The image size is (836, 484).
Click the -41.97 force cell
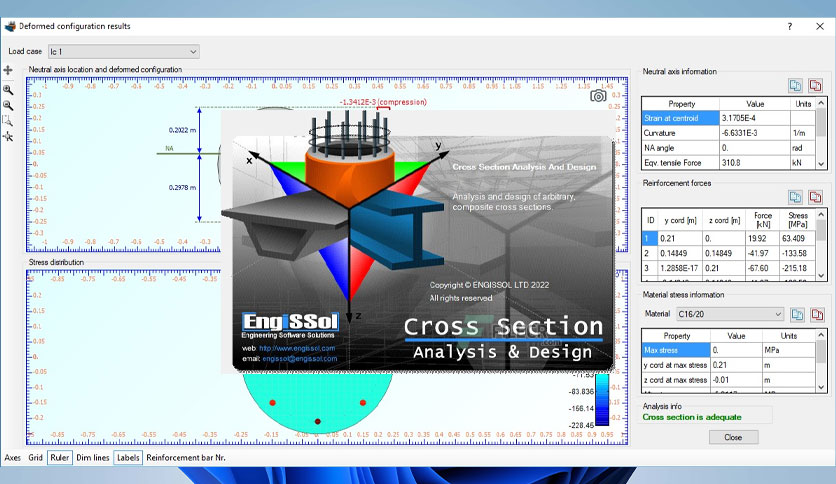point(763,253)
